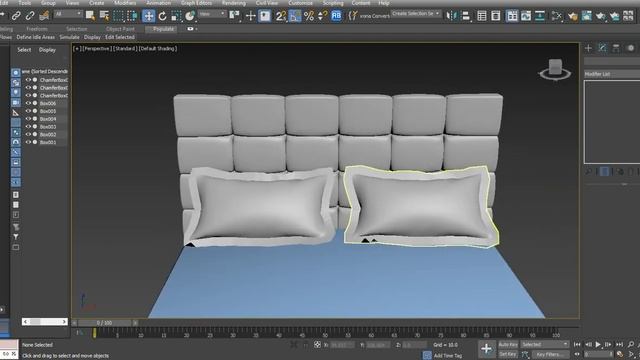Activate the Select and Move tool

tap(149, 16)
